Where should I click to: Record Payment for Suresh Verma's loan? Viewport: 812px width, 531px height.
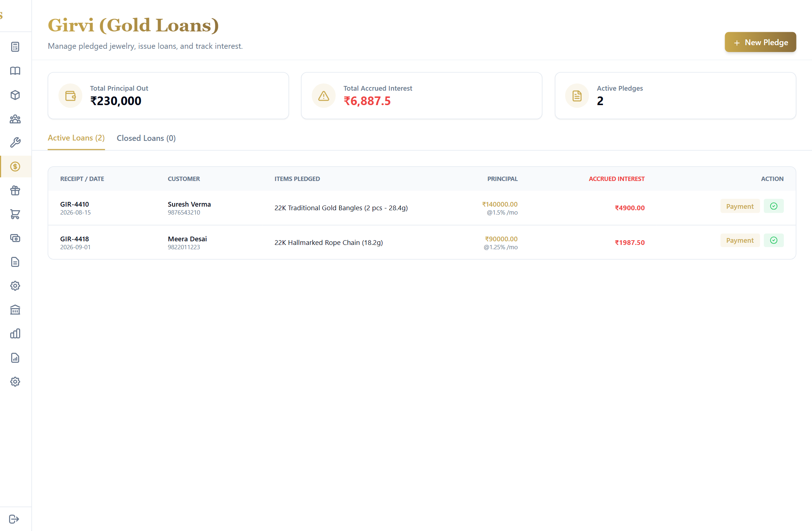pos(740,206)
